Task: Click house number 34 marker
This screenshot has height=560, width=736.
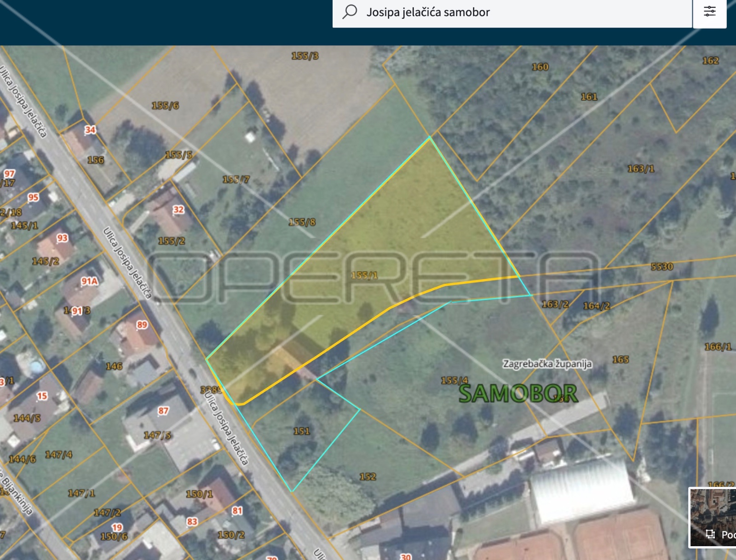Action: [90, 130]
